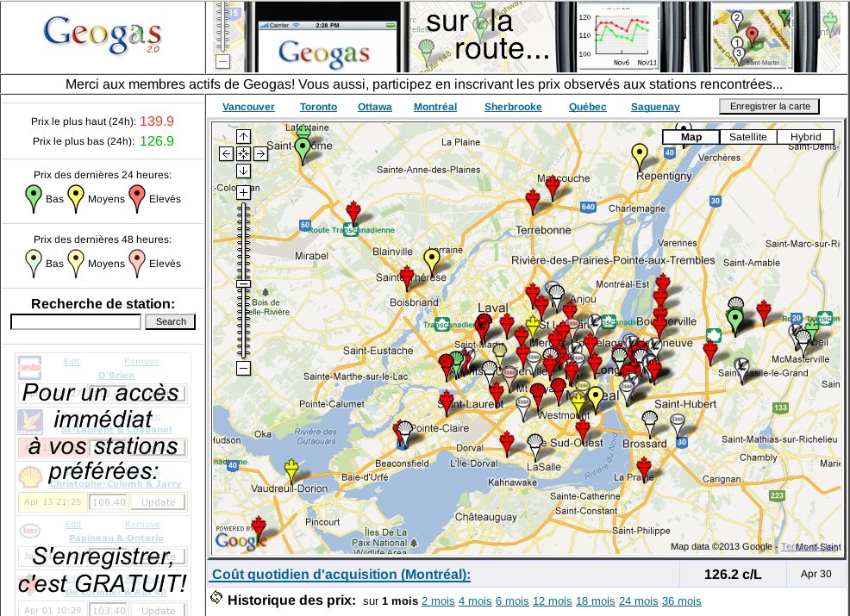Click the yellow marker above Vaudreuil-Dorion
Viewport: 850px width, 616px height.
291,470
